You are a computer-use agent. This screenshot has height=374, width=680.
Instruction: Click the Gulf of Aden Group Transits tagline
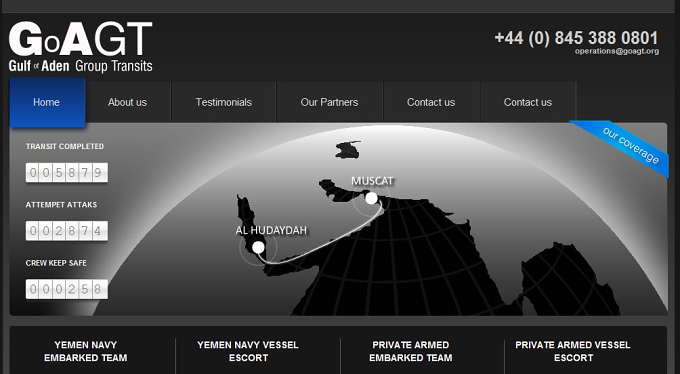click(x=81, y=66)
